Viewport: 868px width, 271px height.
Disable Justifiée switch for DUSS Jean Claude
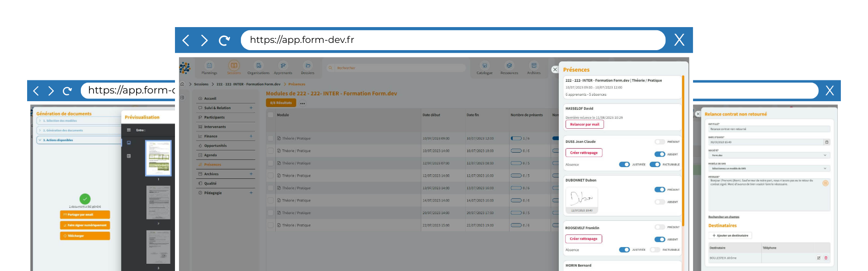click(x=624, y=164)
